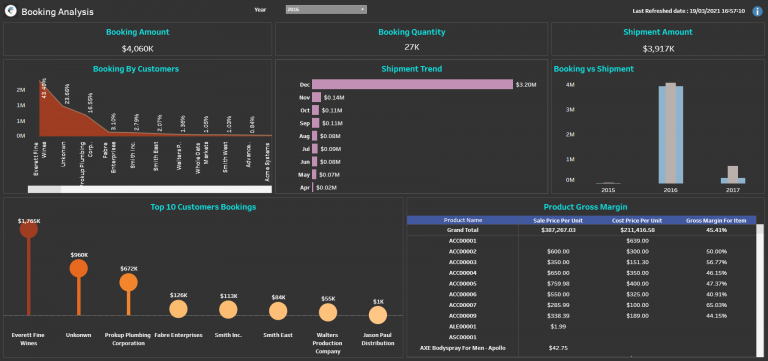This screenshot has width=768, height=361.
Task: Click the Product Name column header
Action: (462, 220)
